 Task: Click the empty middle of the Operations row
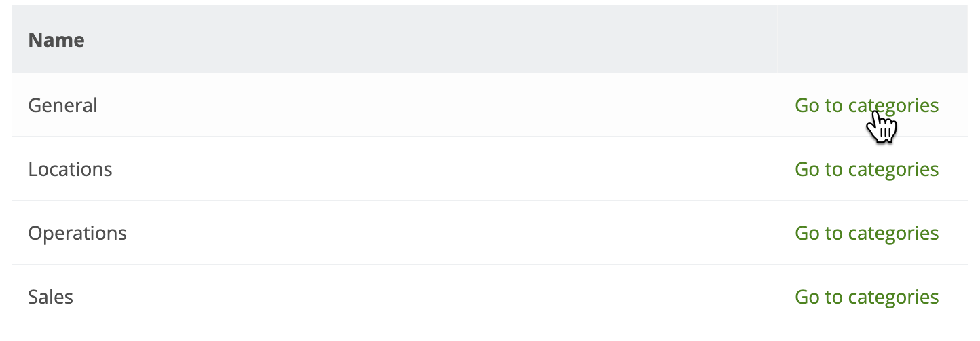click(x=441, y=233)
